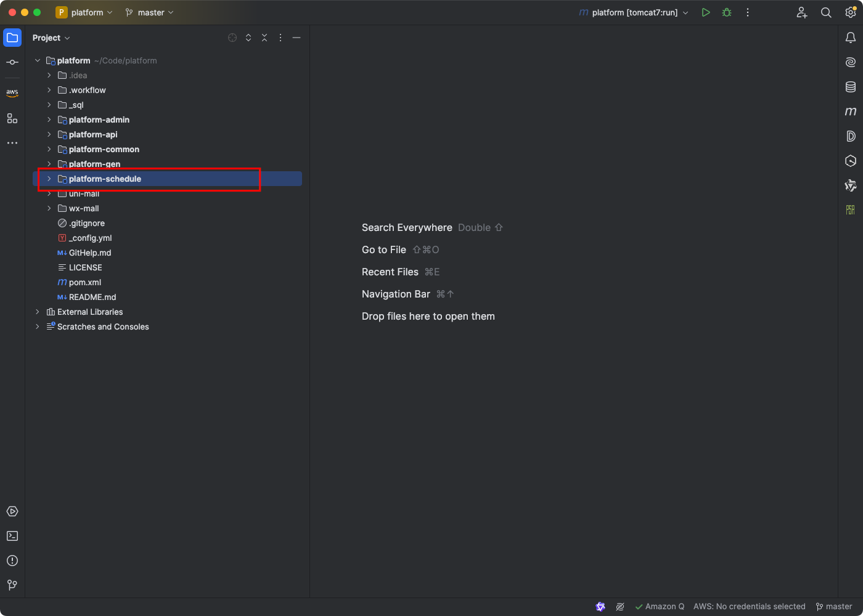Run the platform tomcat7 configuration
This screenshot has height=616, width=863.
[x=706, y=12]
